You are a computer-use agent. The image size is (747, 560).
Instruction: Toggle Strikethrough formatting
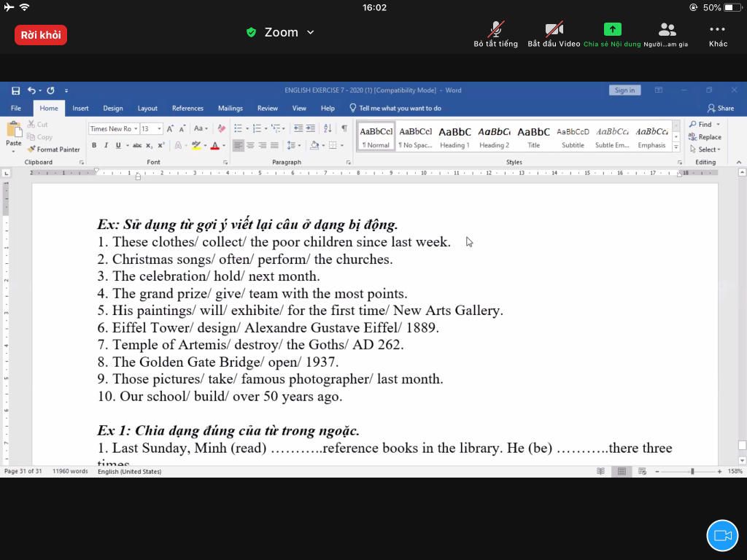pyautogui.click(x=137, y=145)
